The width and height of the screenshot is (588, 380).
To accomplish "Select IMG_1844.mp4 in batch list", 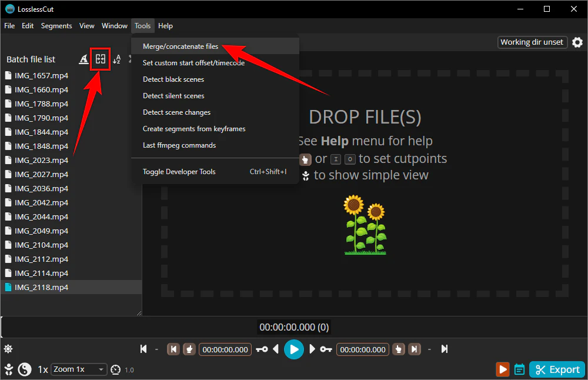I will pos(71,132).
